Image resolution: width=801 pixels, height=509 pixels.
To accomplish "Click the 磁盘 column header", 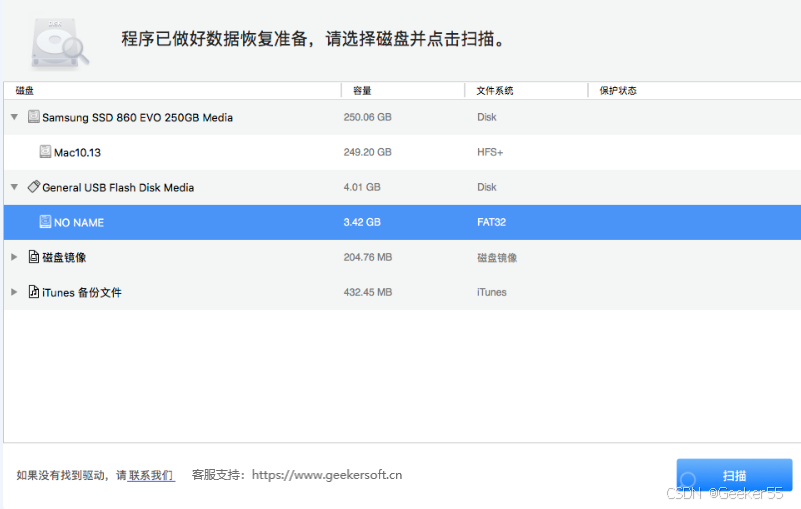I will (x=173, y=90).
